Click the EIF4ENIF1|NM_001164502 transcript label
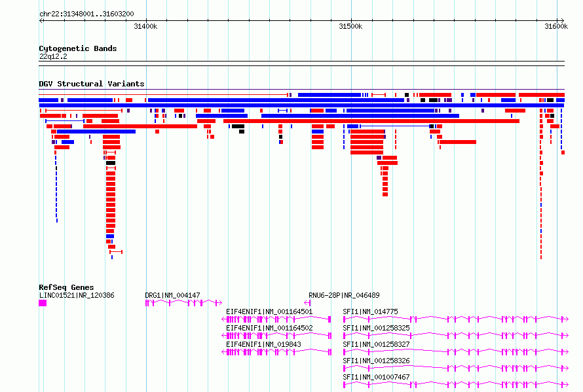The width and height of the screenshot is (583, 392). [x=269, y=328]
